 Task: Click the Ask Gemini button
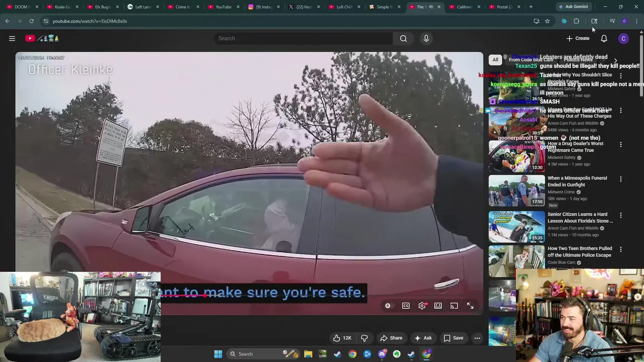[x=573, y=7]
